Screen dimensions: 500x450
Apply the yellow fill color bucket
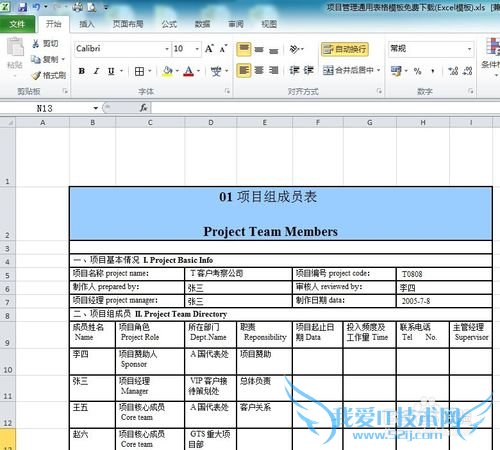(168, 71)
